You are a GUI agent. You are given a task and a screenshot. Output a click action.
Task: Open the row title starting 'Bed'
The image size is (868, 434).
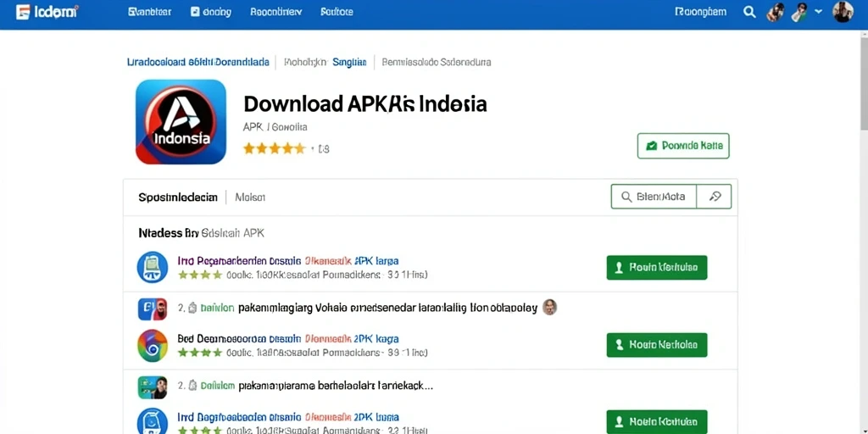pyautogui.click(x=288, y=338)
